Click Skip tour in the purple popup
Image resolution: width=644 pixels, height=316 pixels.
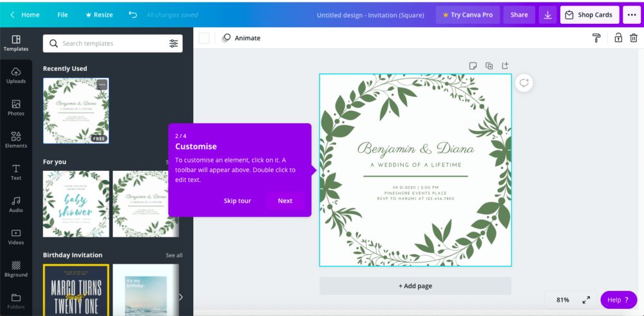point(238,201)
